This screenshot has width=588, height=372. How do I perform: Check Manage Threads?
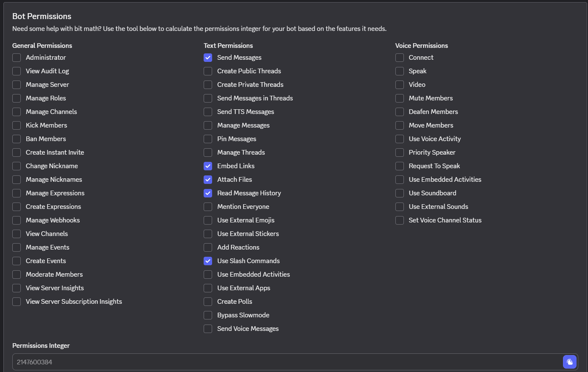pos(208,153)
